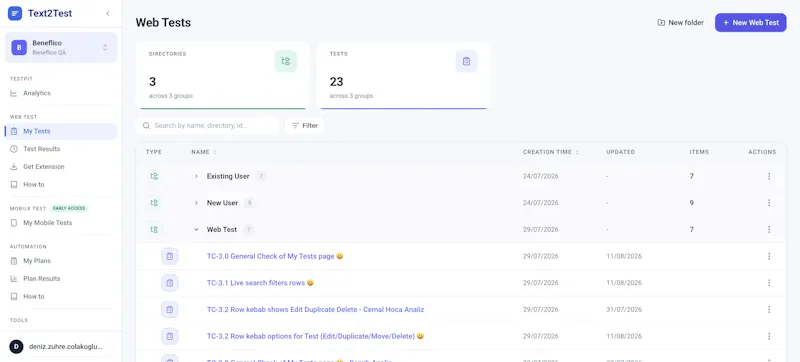Click test icon of TC-3.2 options for Test row
This screenshot has height=362, width=800.
[170, 336]
